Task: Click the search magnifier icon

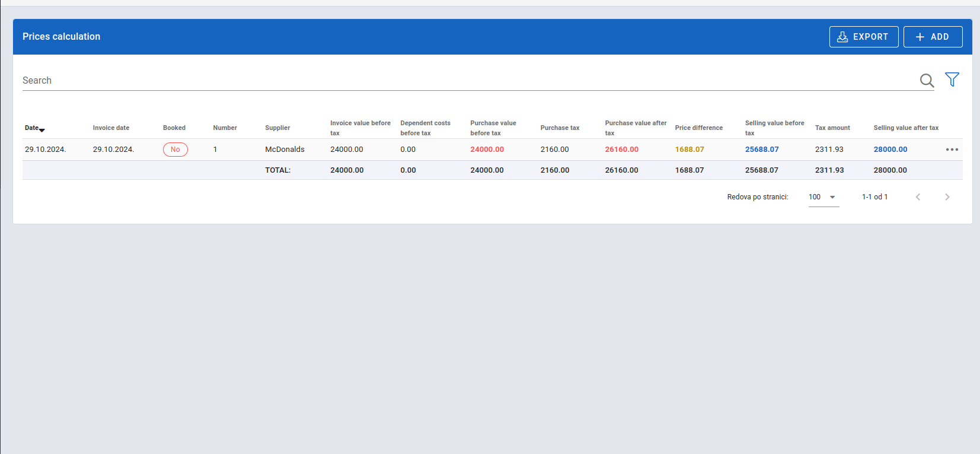Action: click(x=927, y=80)
